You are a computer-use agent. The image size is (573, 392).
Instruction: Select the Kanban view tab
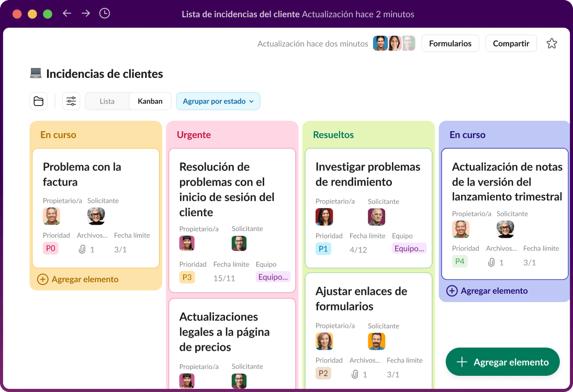pos(150,101)
